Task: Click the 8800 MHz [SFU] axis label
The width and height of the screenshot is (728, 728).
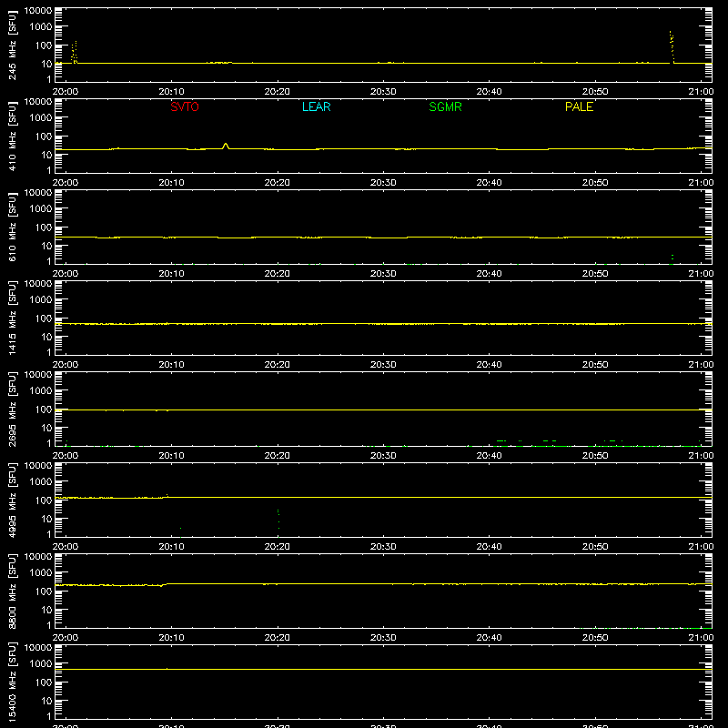Action: point(12,591)
